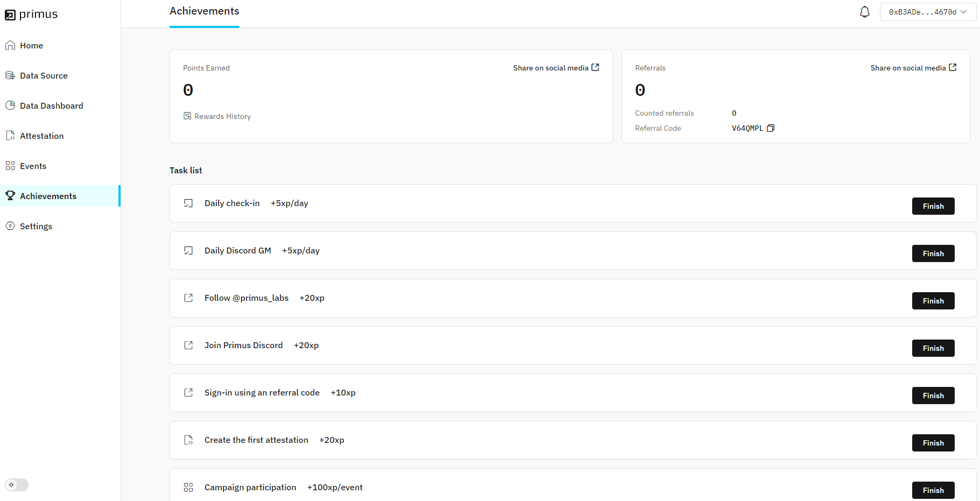
Task: Click the Follow @primus_labs external link icon
Action: [x=188, y=298]
